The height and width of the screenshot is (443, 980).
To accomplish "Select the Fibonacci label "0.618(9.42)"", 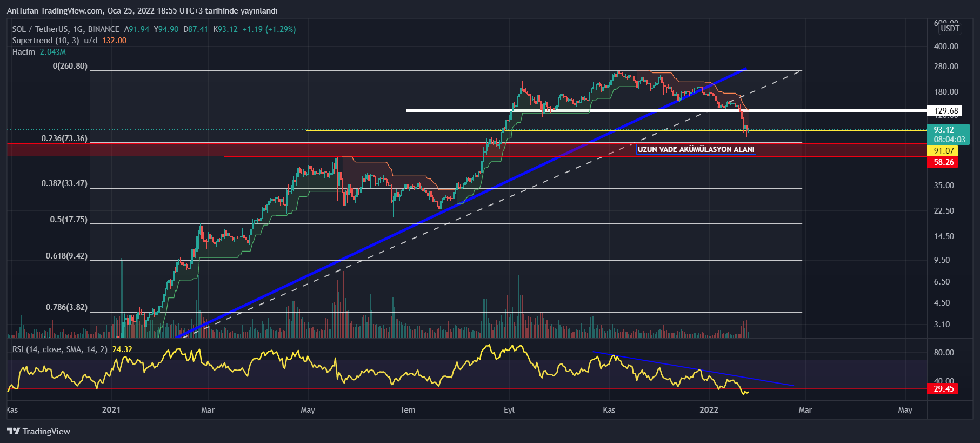I will tap(66, 256).
